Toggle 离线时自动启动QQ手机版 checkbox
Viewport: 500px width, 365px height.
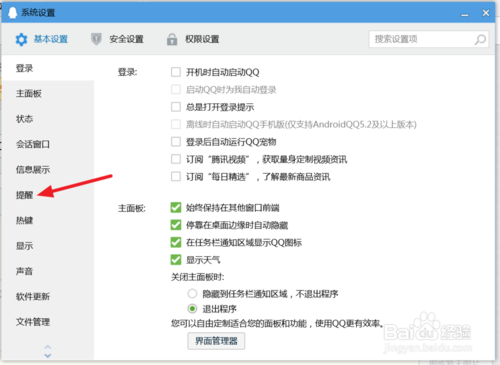point(176,124)
